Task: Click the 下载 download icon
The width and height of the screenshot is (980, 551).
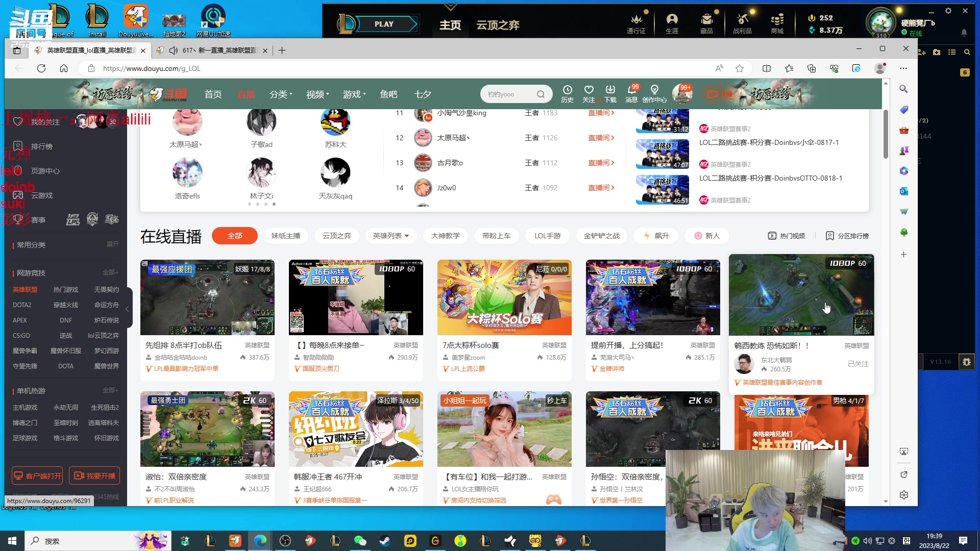Action: pos(610,93)
